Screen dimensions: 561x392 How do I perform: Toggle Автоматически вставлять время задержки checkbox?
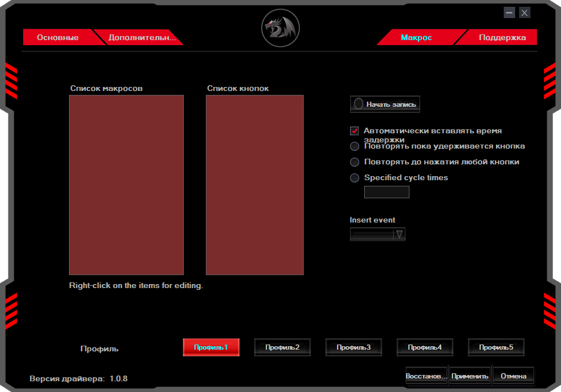coord(354,131)
